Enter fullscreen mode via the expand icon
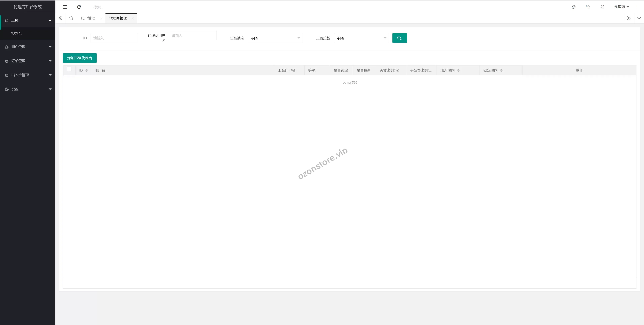 point(602,7)
